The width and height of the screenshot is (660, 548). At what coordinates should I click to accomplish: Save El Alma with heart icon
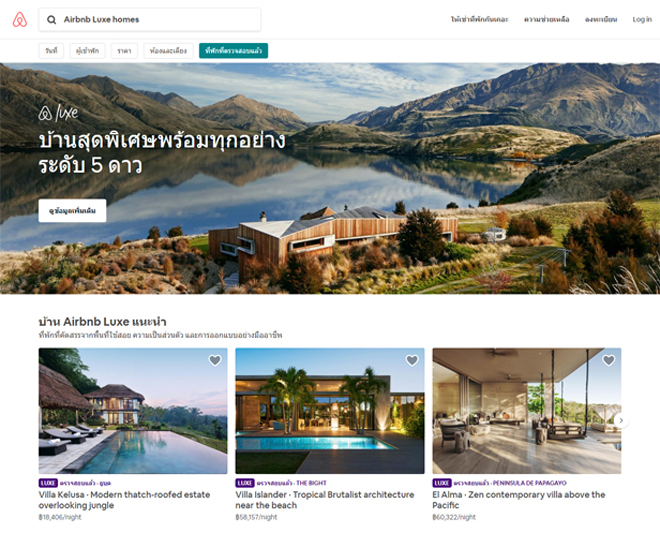click(x=609, y=360)
